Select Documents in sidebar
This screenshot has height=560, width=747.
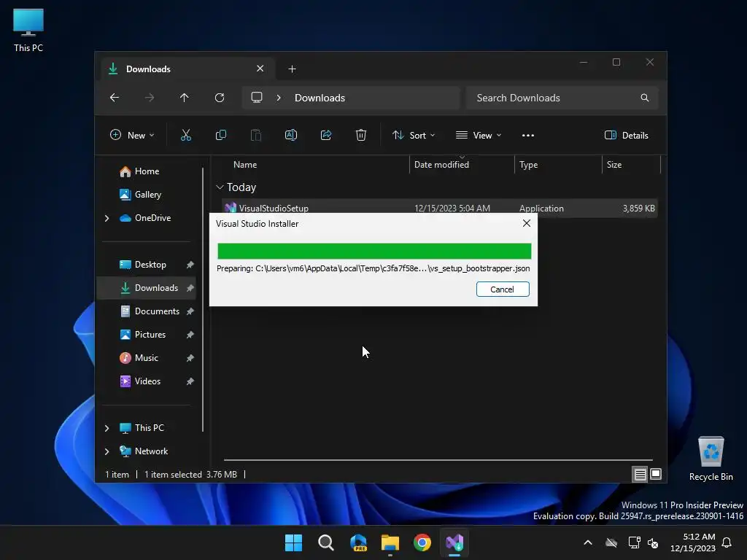(x=157, y=311)
